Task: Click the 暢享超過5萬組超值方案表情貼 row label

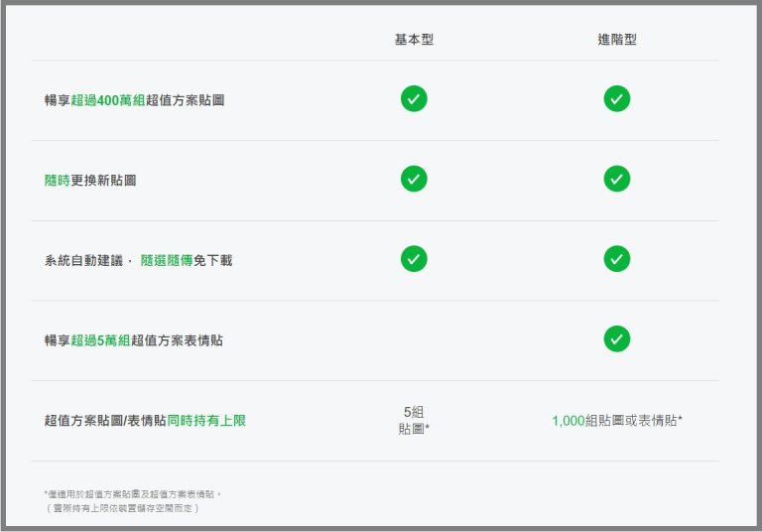Action: pyautogui.click(x=133, y=340)
